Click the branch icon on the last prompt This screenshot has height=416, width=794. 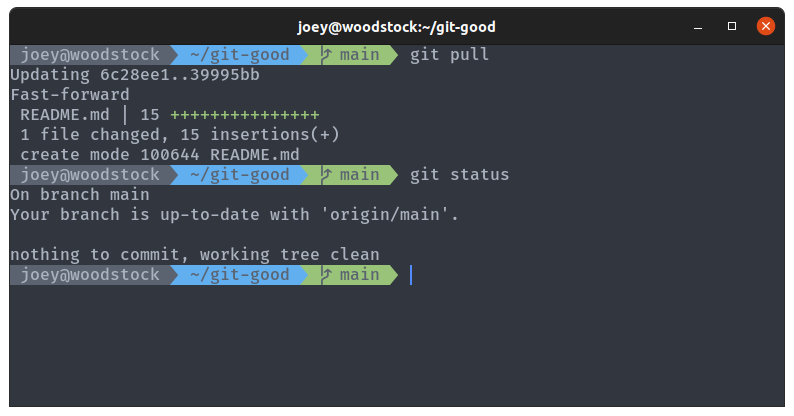coord(326,275)
